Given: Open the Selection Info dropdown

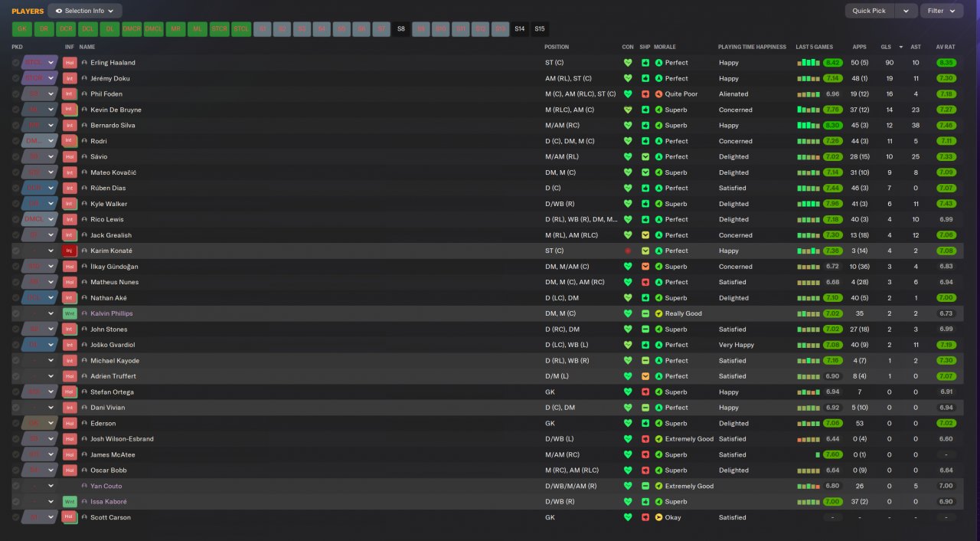Looking at the screenshot, I should pyautogui.click(x=85, y=11).
